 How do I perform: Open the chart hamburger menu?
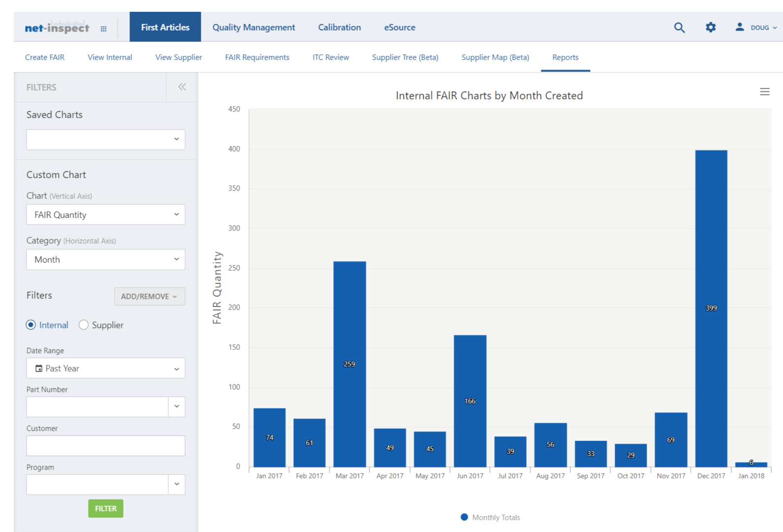[x=764, y=92]
